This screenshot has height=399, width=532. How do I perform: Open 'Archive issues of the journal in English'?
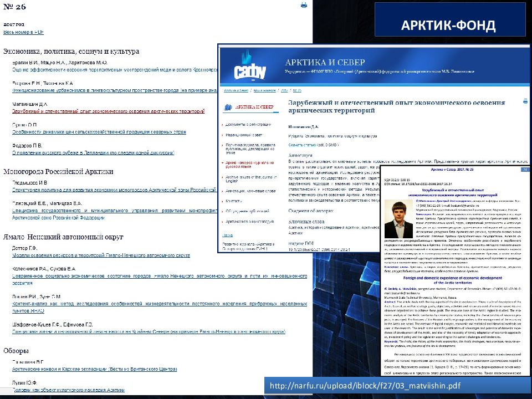(251, 179)
